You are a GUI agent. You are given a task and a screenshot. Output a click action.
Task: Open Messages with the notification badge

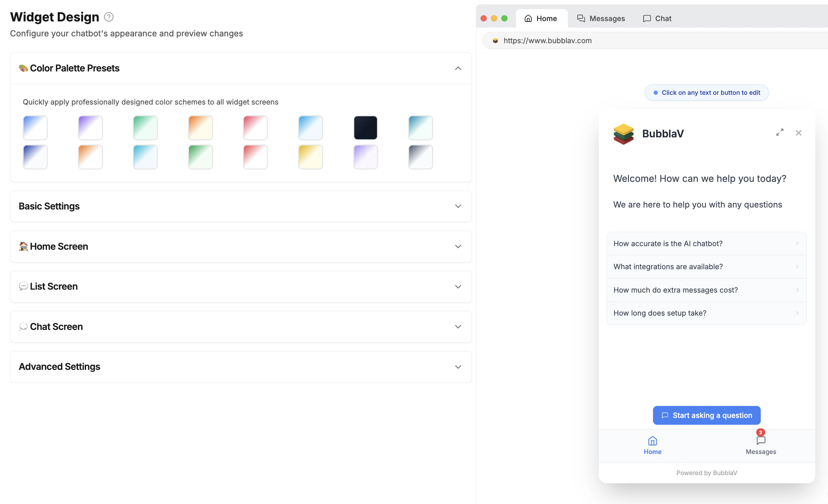[760, 444]
